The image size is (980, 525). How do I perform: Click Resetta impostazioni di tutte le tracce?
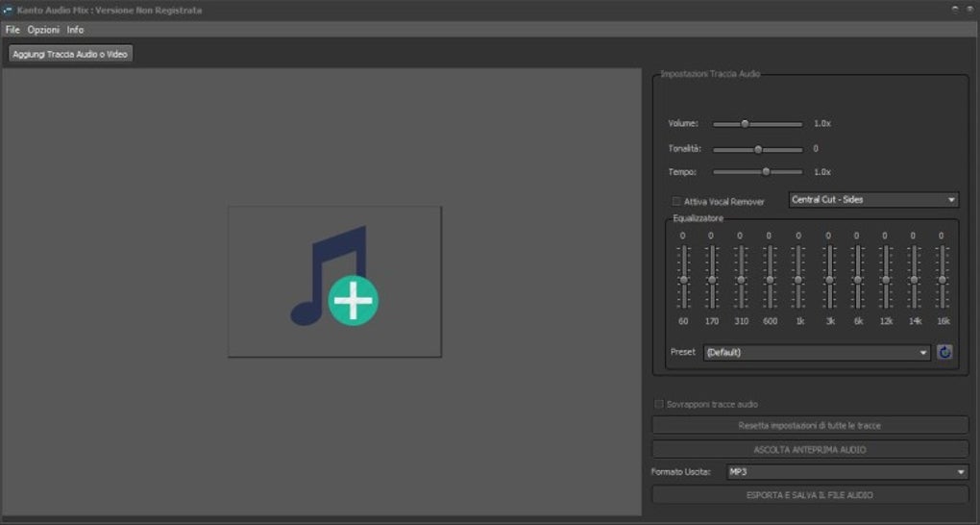coord(810,425)
